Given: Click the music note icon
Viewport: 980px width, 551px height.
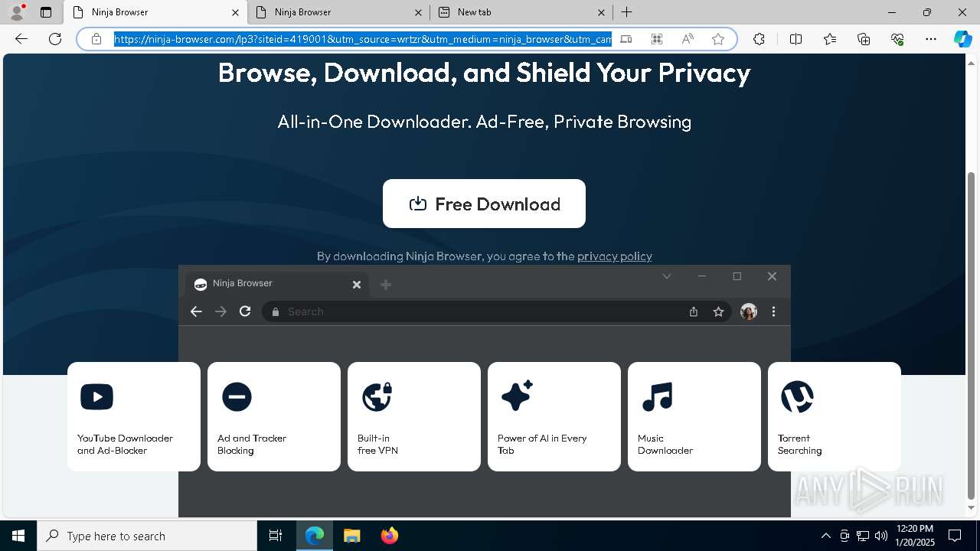Looking at the screenshot, I should click(x=657, y=396).
